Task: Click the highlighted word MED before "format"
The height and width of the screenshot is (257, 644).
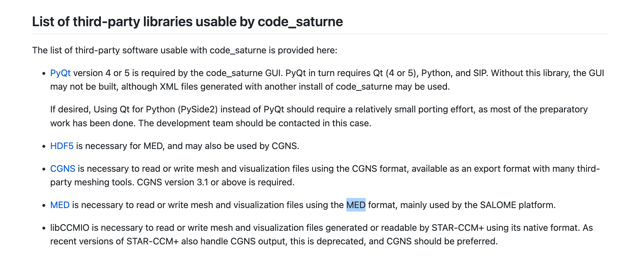Action: click(356, 205)
